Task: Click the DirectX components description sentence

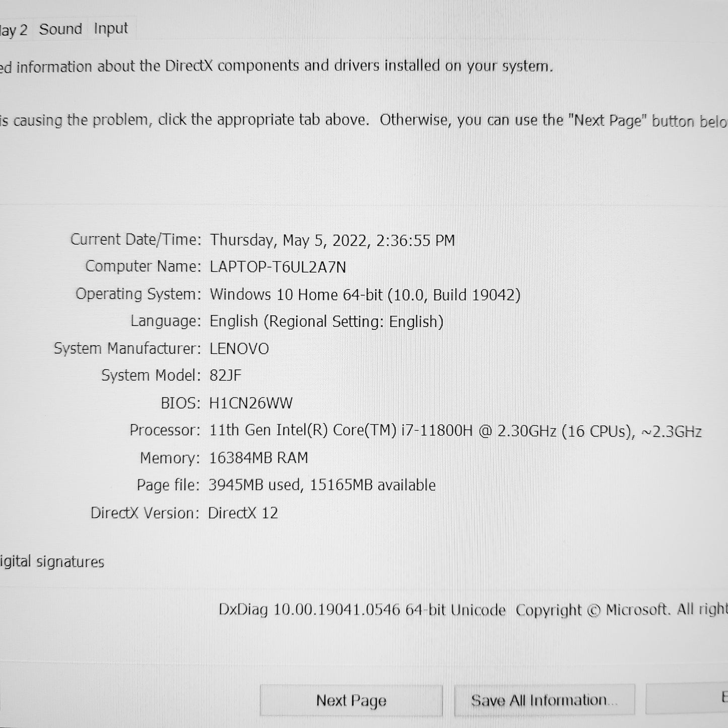Action: pos(277,67)
